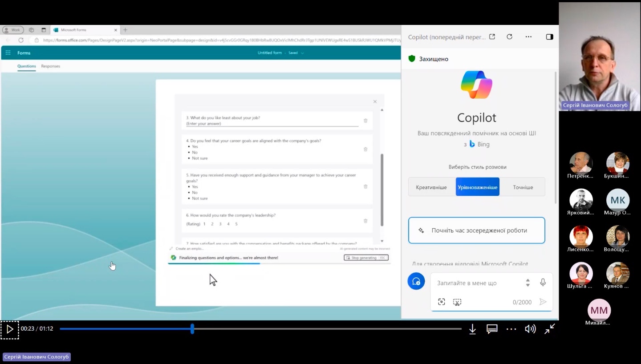Screen dimensions: 641x364
Task: Select rating 3 in question 6
Action: [x=220, y=224]
